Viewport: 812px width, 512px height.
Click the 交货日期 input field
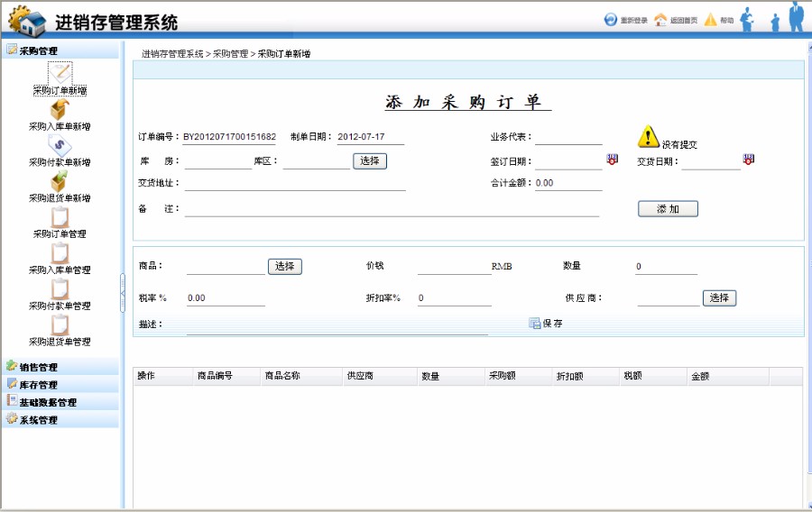pos(711,162)
